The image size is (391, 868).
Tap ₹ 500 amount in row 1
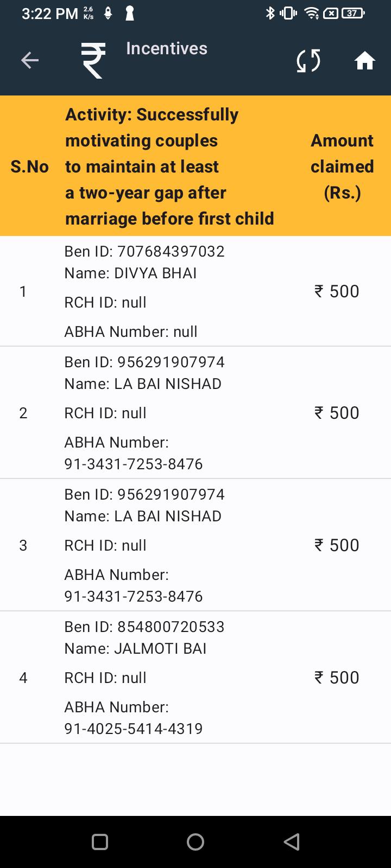(x=337, y=291)
